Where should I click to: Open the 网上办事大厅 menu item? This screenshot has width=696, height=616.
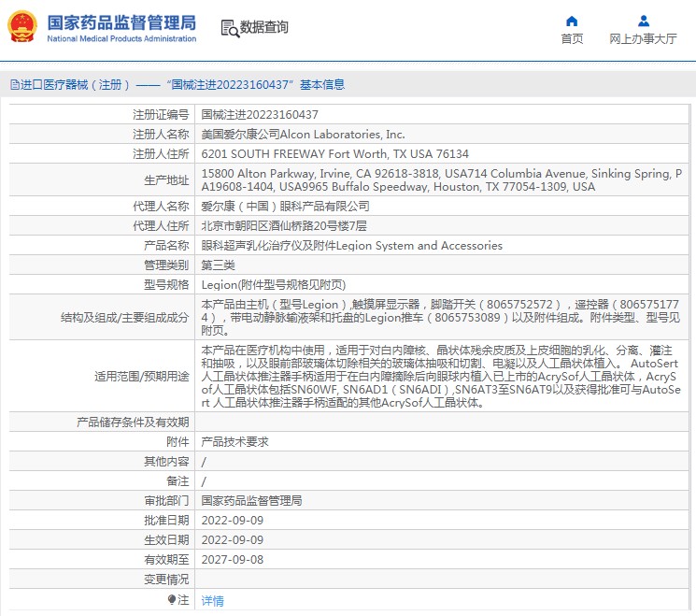[x=643, y=38]
